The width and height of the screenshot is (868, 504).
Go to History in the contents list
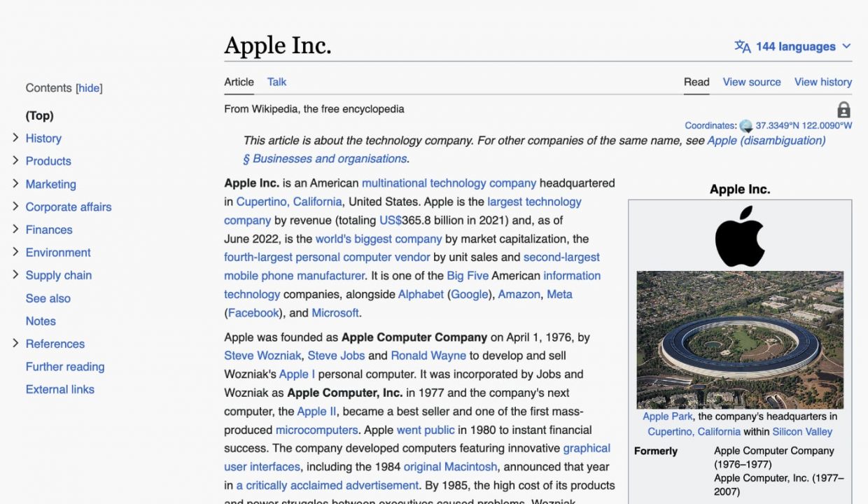[x=43, y=139]
